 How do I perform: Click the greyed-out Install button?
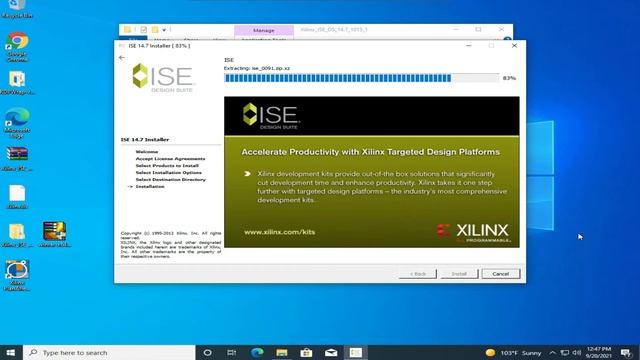pos(459,273)
